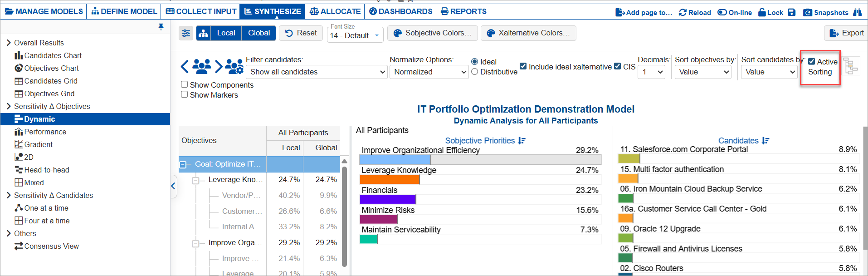Open the Normalize Options dropdown

pyautogui.click(x=429, y=72)
